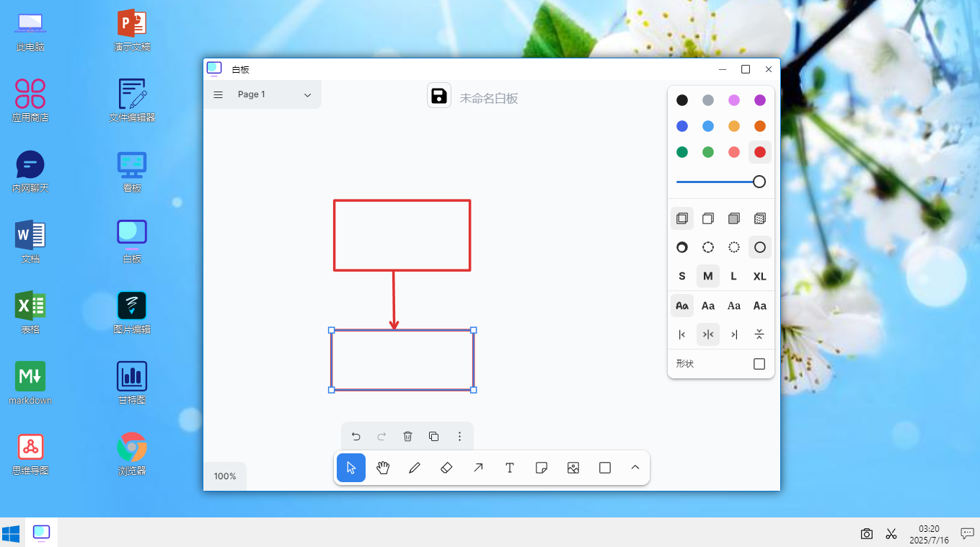Pick the yellow-orange color swatch
The image size is (980, 547).
click(734, 126)
